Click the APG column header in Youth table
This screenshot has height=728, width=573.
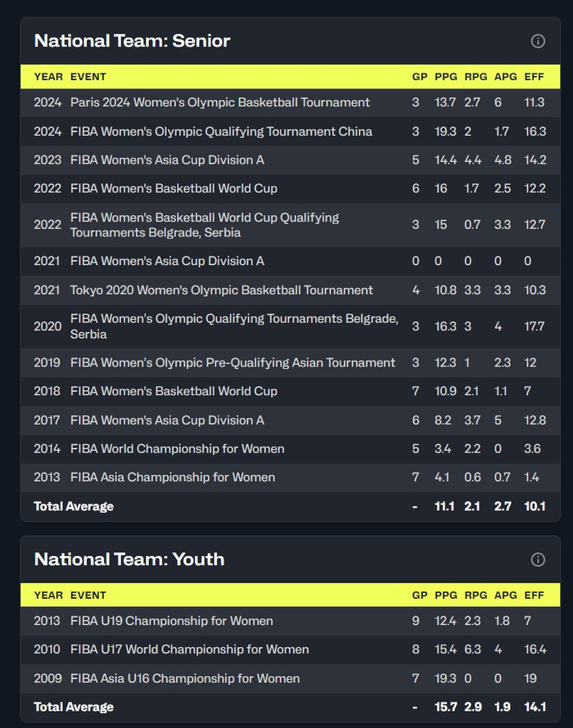tap(504, 595)
